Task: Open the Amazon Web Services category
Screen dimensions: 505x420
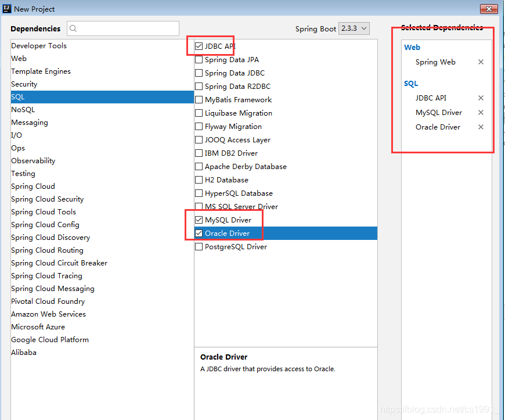Action: click(102, 314)
